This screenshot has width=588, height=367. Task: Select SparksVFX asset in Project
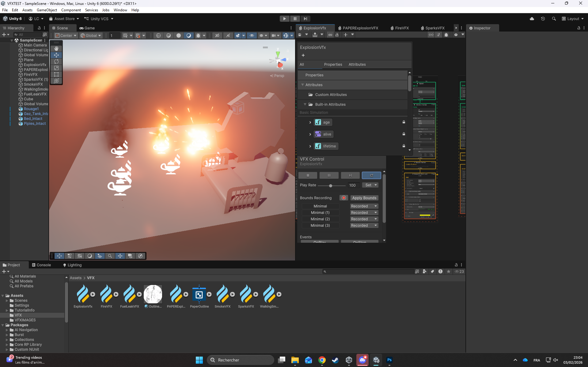click(246, 296)
